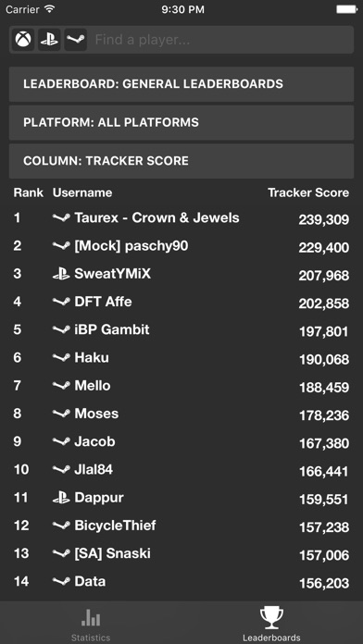
Task: Select the Username column header
Action: coord(82,192)
